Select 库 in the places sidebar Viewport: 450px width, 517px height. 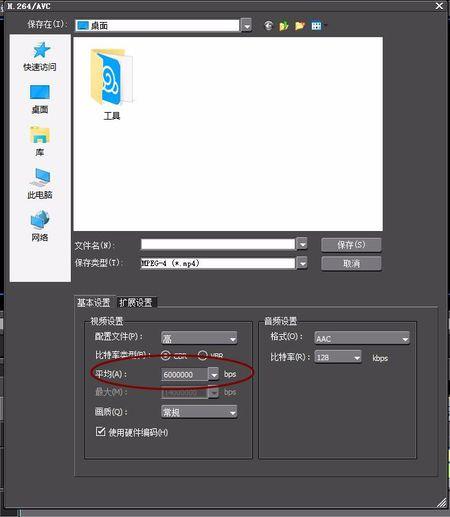[40, 141]
